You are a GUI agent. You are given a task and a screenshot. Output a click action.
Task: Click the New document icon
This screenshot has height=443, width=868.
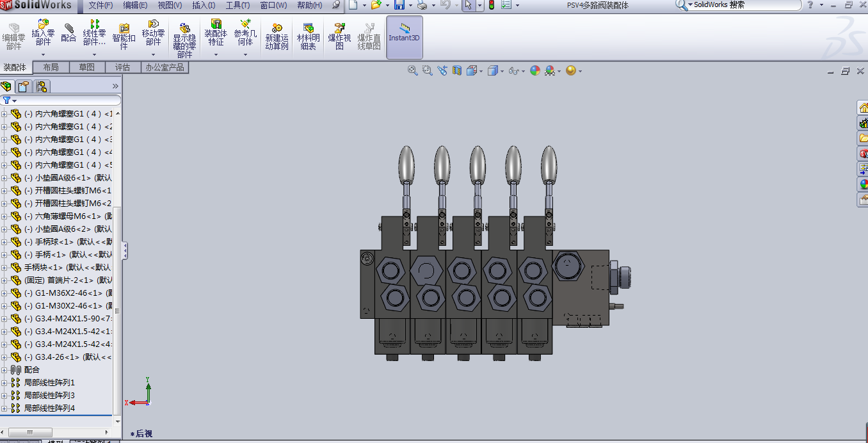[x=354, y=5]
